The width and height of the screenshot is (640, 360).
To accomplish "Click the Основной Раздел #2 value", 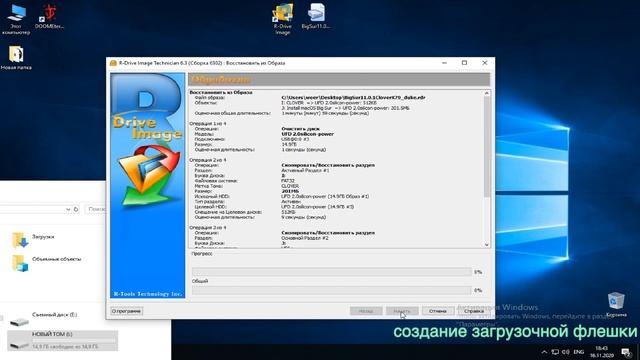I will coord(305,238).
